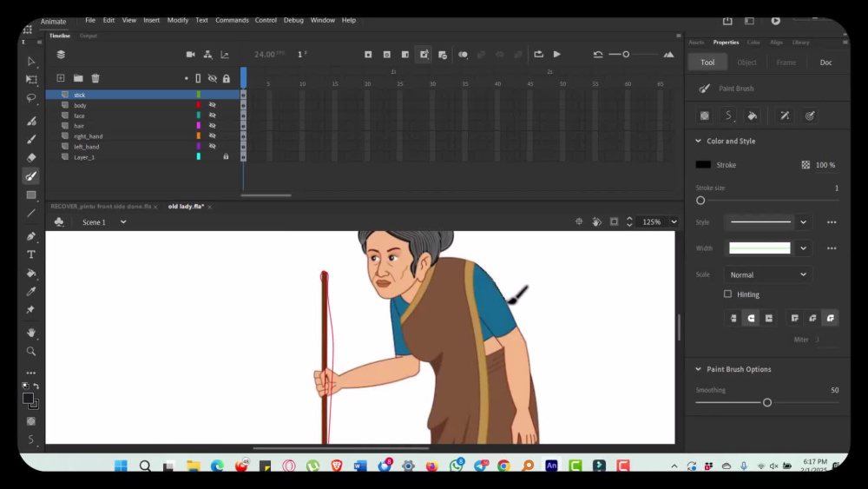Unlock Layer_1 via lock icon
Screen dimensions: 868x489
[x=226, y=156]
